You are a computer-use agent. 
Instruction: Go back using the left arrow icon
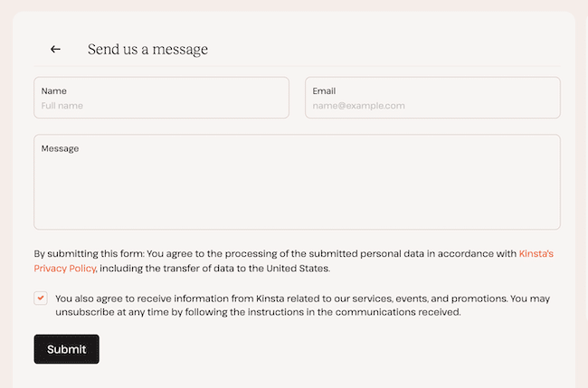pos(55,49)
